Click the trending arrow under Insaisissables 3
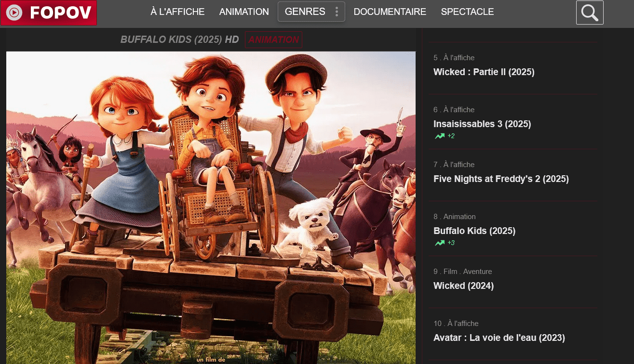This screenshot has height=364, width=634. [440, 136]
